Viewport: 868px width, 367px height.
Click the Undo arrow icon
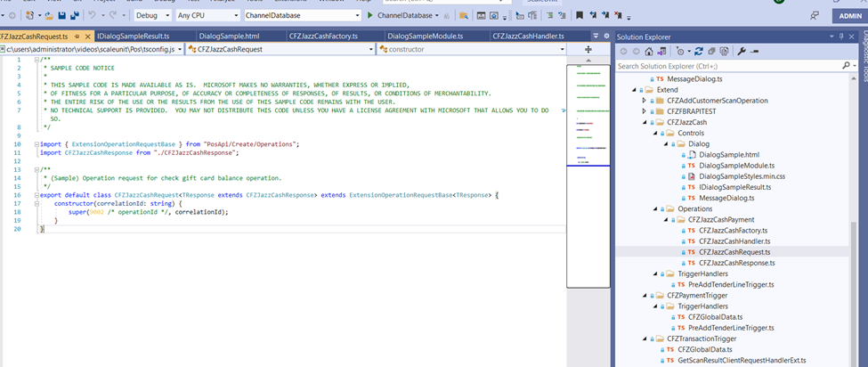[92, 15]
